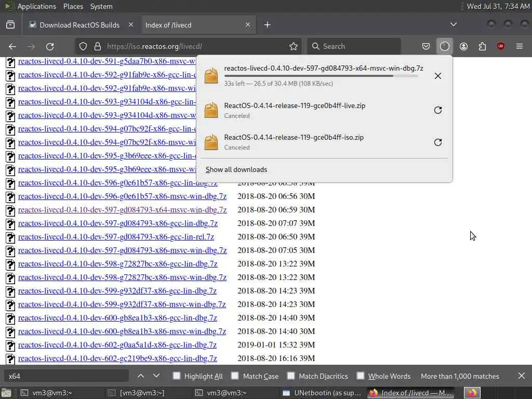Click the padlock site info icon
This screenshot has height=399, width=532.
click(x=97, y=46)
